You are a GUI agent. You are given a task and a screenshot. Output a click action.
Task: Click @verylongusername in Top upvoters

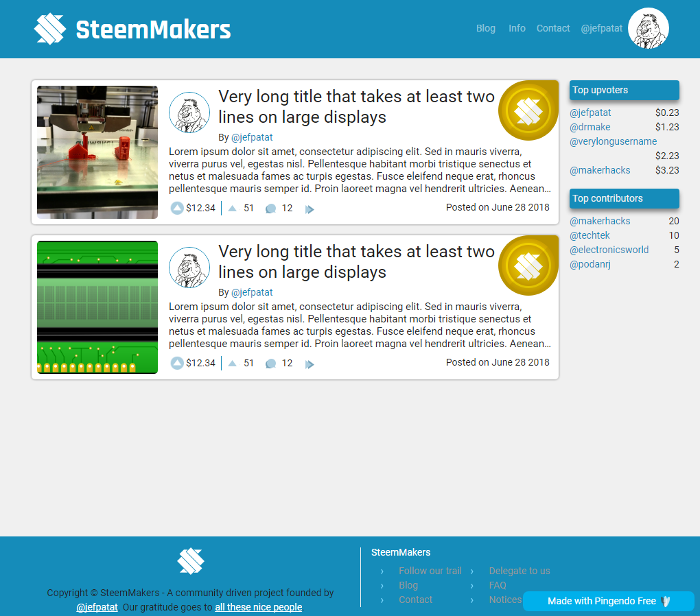(x=613, y=141)
